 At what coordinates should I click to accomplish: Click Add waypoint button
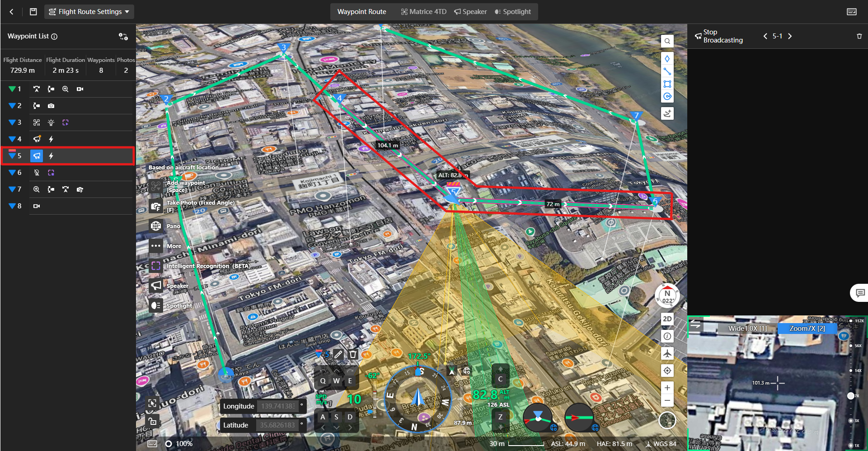[x=156, y=186]
